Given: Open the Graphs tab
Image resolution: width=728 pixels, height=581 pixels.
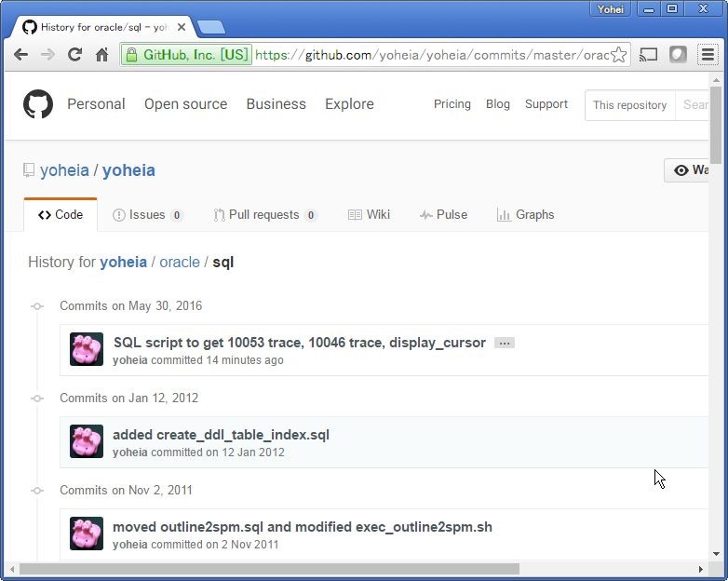Looking at the screenshot, I should coord(525,214).
